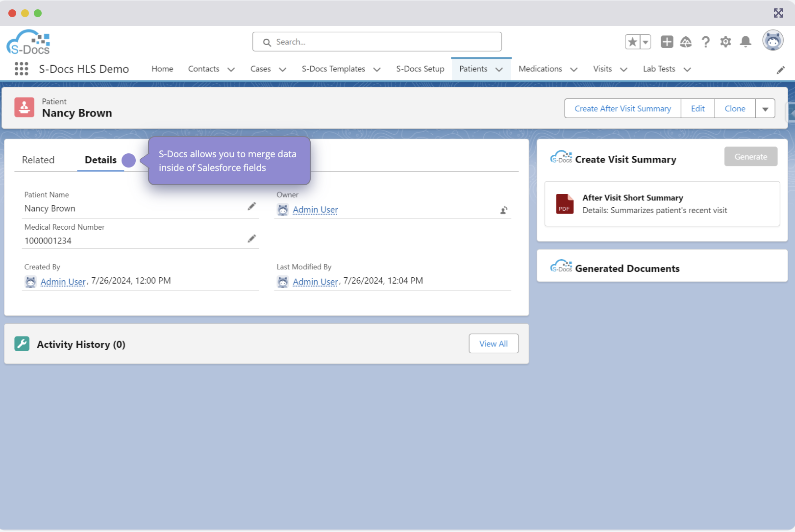Screen dimensions: 795x532
Task: Expand the Cases tab dropdown chevron
Action: (x=282, y=70)
